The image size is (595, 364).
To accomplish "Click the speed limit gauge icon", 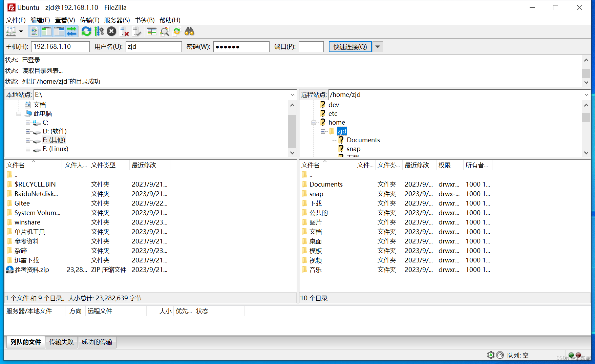I will click(x=500, y=355).
